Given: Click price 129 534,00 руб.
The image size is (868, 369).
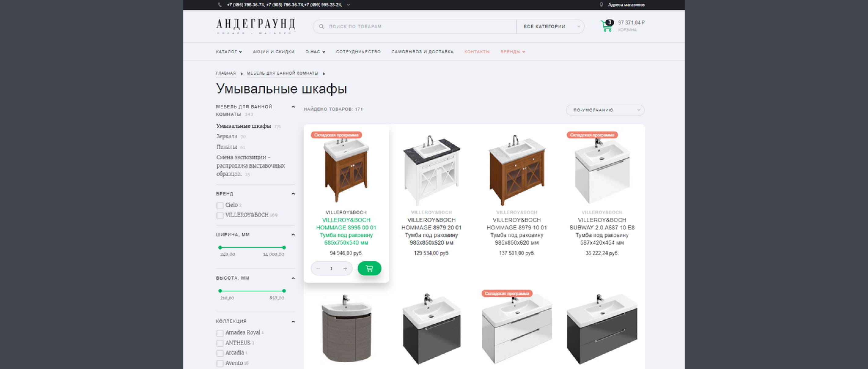Looking at the screenshot, I should click(x=431, y=253).
